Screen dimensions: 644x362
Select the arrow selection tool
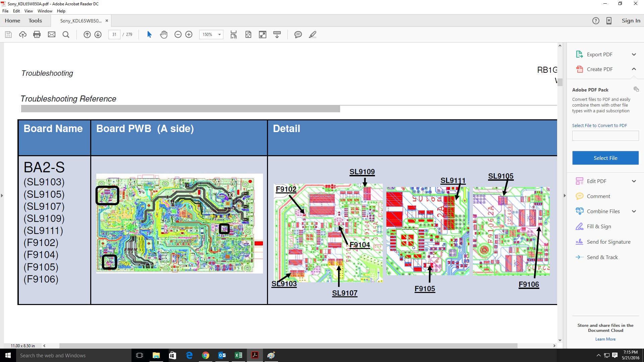[150, 35]
